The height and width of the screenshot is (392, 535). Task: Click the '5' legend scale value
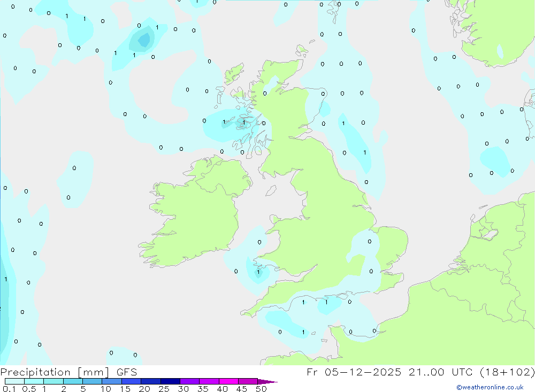(83, 389)
